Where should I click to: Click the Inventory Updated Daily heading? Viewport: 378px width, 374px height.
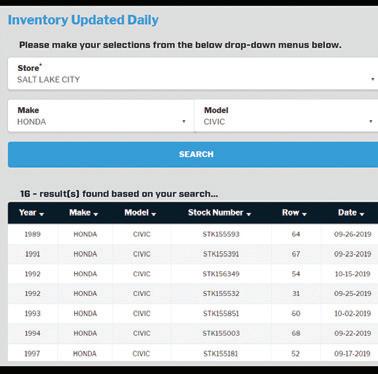coord(83,20)
